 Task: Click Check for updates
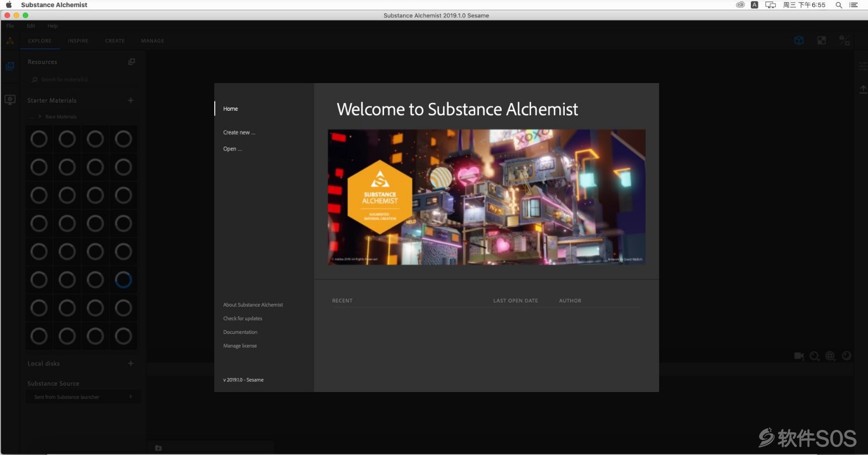coord(242,318)
